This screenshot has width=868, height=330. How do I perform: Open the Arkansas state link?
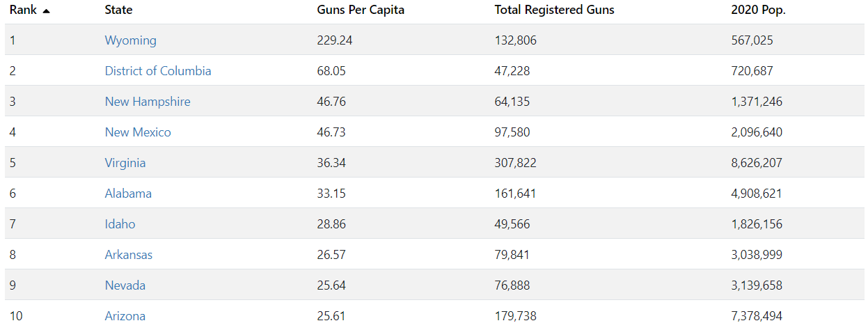pos(128,255)
